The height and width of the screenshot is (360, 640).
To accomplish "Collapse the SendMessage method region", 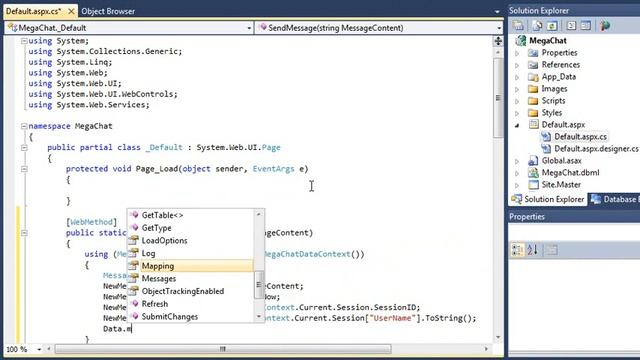I will pos(24,233).
